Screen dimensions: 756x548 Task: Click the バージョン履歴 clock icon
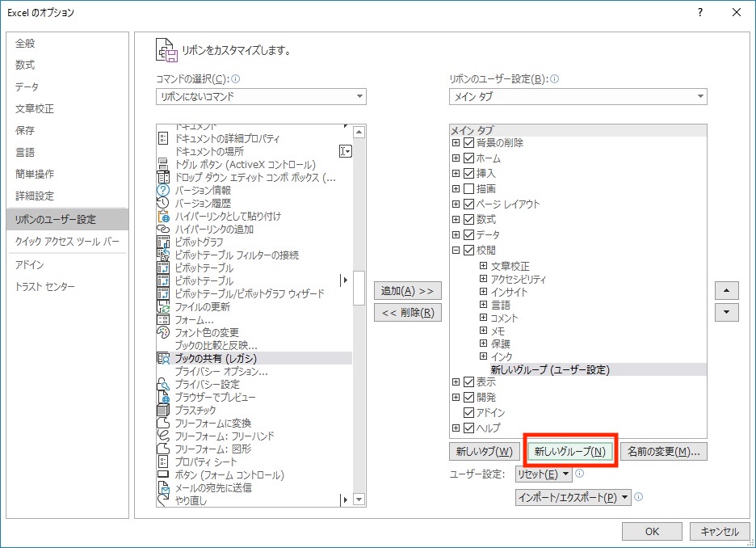[163, 204]
